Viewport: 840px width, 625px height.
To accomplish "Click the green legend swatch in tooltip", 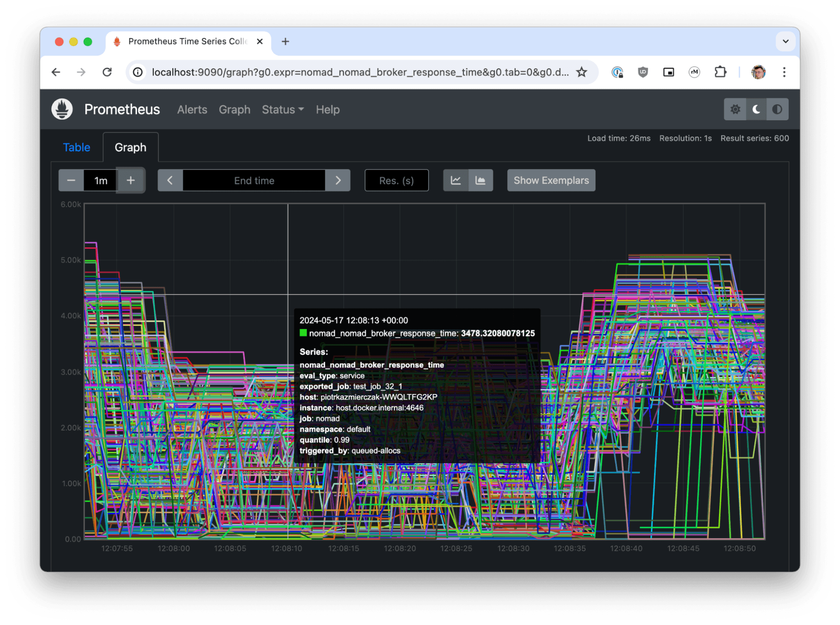I will 303,333.
